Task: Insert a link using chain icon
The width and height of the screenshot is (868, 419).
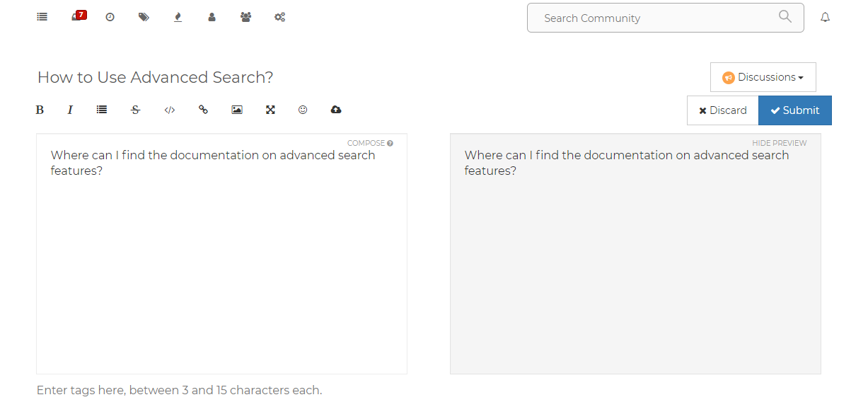Action: tap(203, 110)
